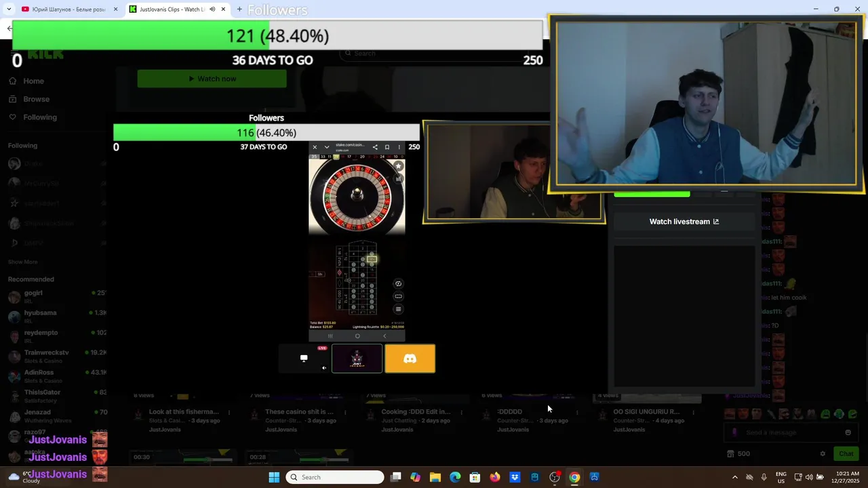Tap share icon in stake.com bar
Viewport: 868px width, 488px height.
(x=374, y=147)
